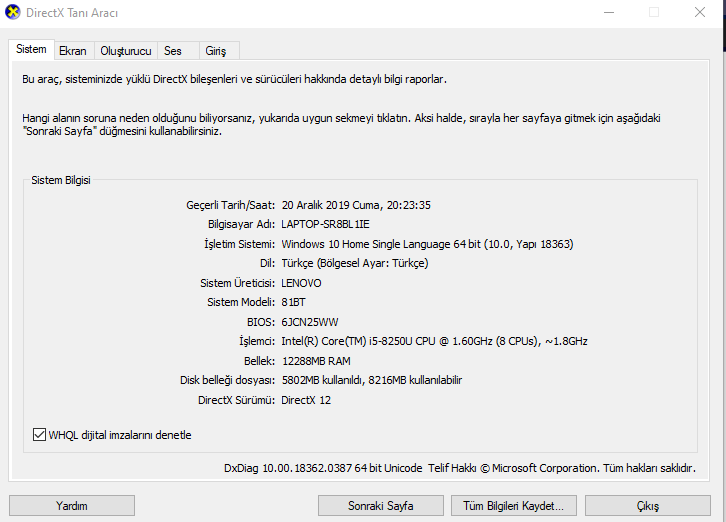Click Tüm Bilgileri Kaydet button

coord(513,505)
